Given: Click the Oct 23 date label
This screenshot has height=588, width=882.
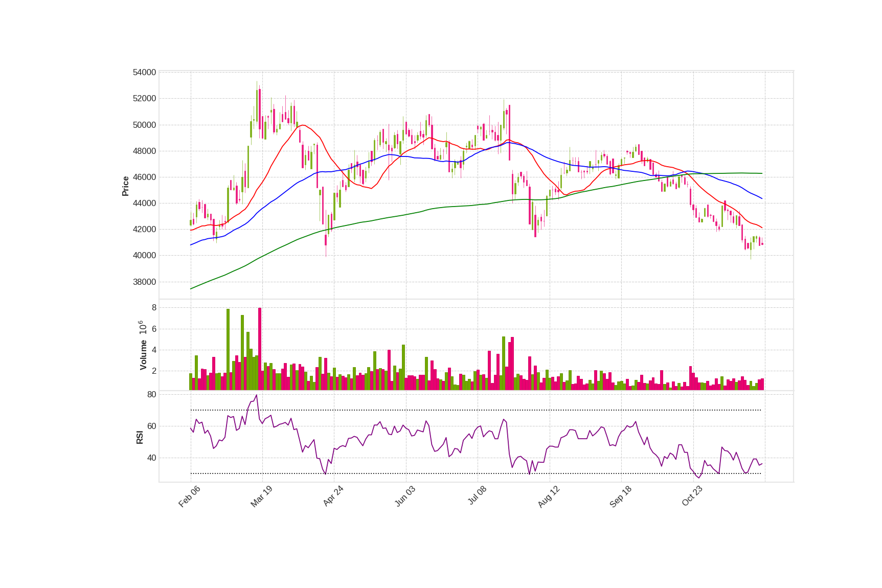Looking at the screenshot, I should [x=692, y=496].
